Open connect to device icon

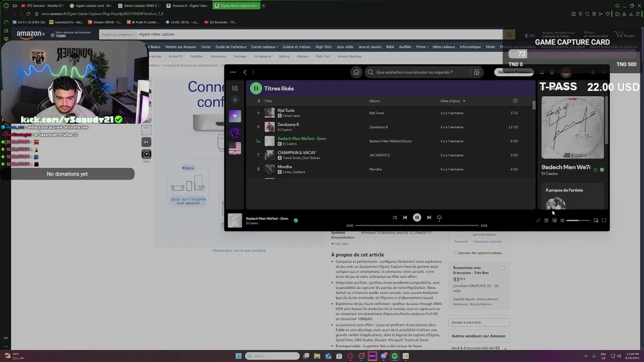tap(554, 220)
